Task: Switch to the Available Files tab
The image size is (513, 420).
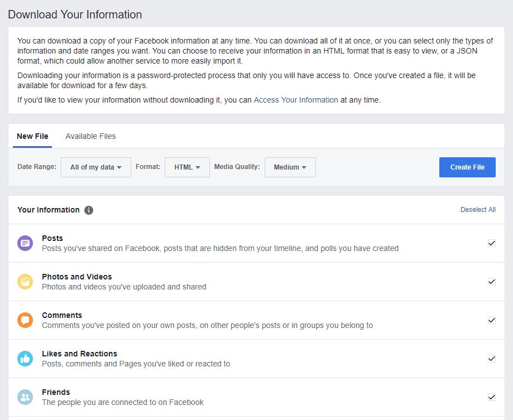Action: (x=90, y=136)
